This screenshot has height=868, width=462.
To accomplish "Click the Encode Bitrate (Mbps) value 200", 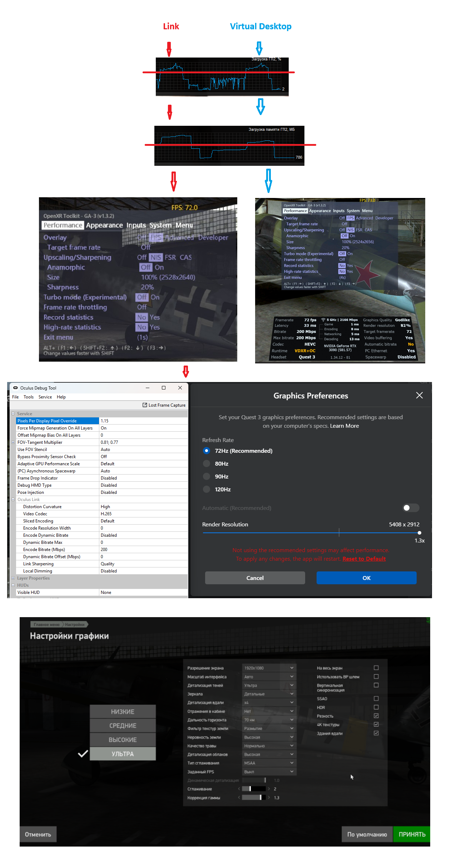I will [143, 549].
